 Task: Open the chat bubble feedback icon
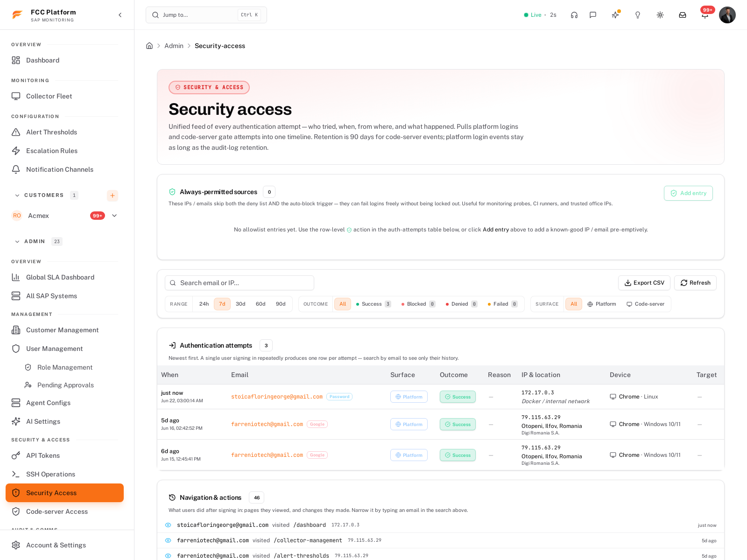click(593, 15)
